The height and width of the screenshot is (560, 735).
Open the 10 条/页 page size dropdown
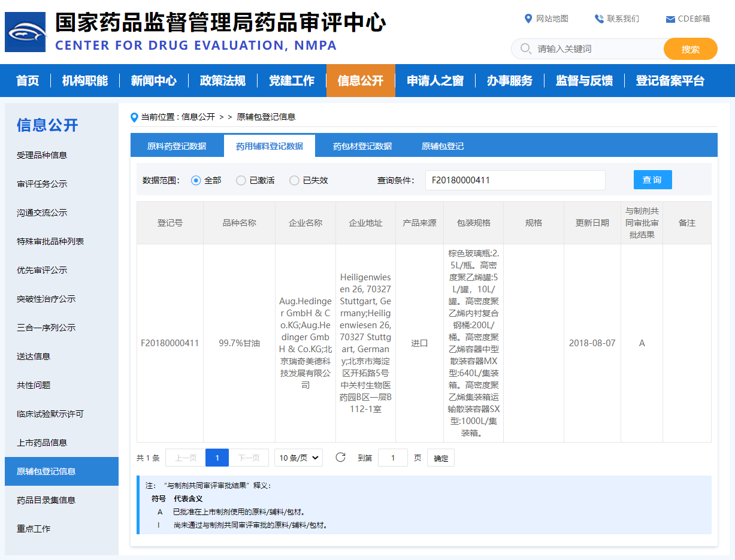click(x=298, y=458)
